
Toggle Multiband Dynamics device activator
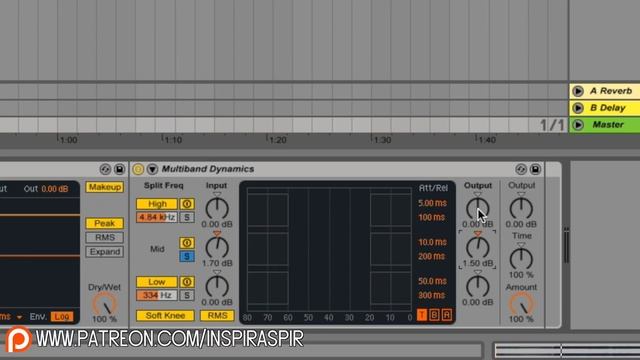click(x=138, y=169)
